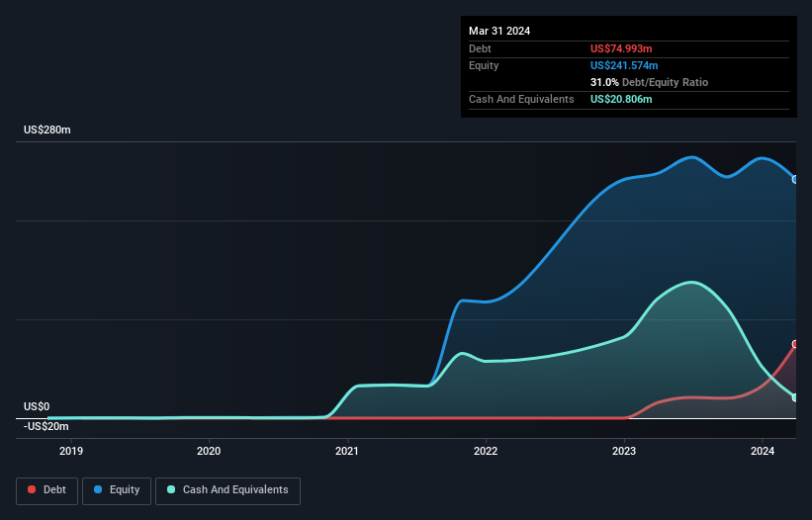Click the Debt label in tooltip
812x520 pixels.
point(480,48)
